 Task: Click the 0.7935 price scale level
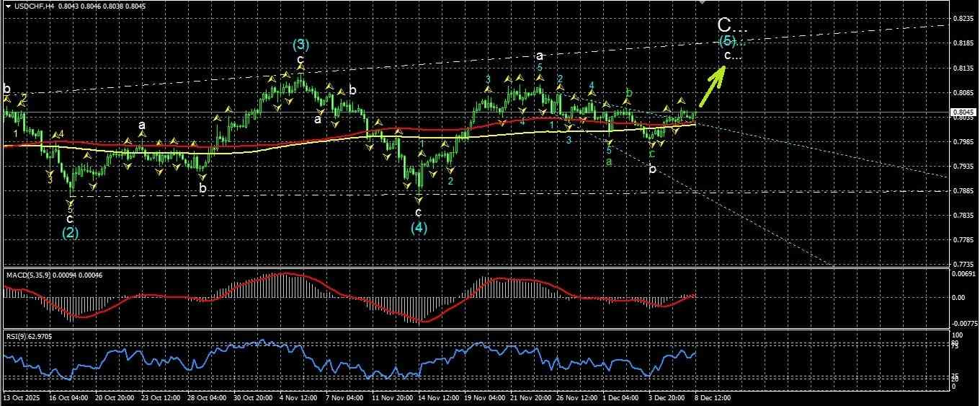(963, 167)
